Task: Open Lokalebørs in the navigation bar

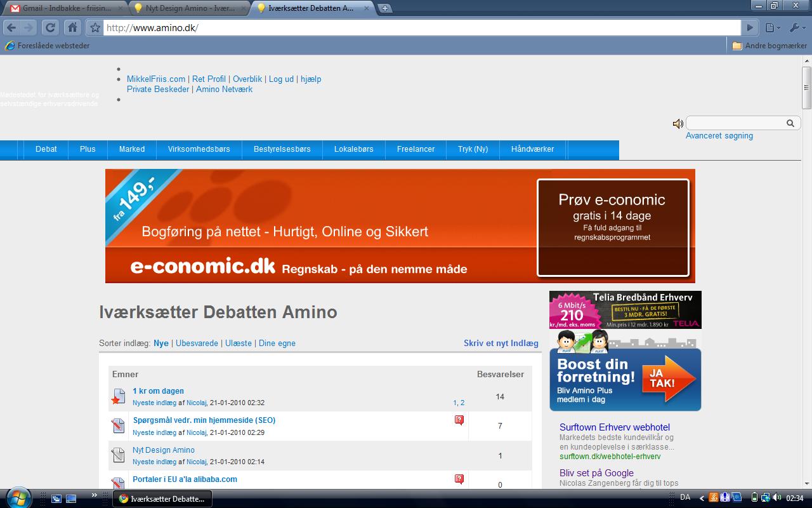Action: click(x=354, y=149)
